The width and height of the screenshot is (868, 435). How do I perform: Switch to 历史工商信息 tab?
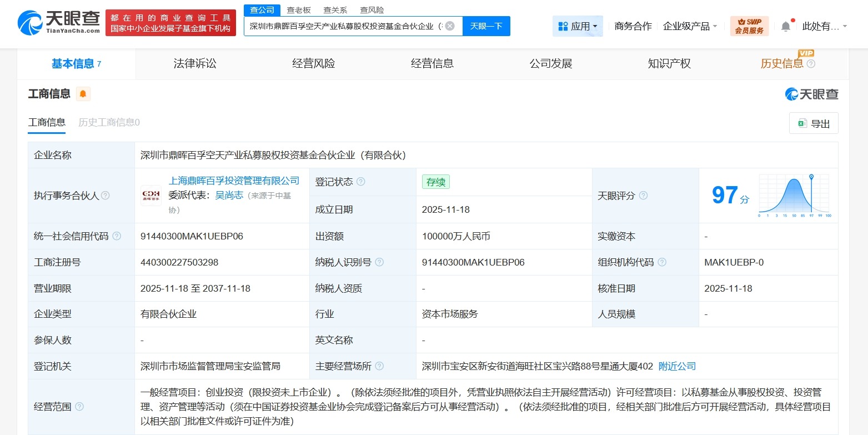(108, 122)
